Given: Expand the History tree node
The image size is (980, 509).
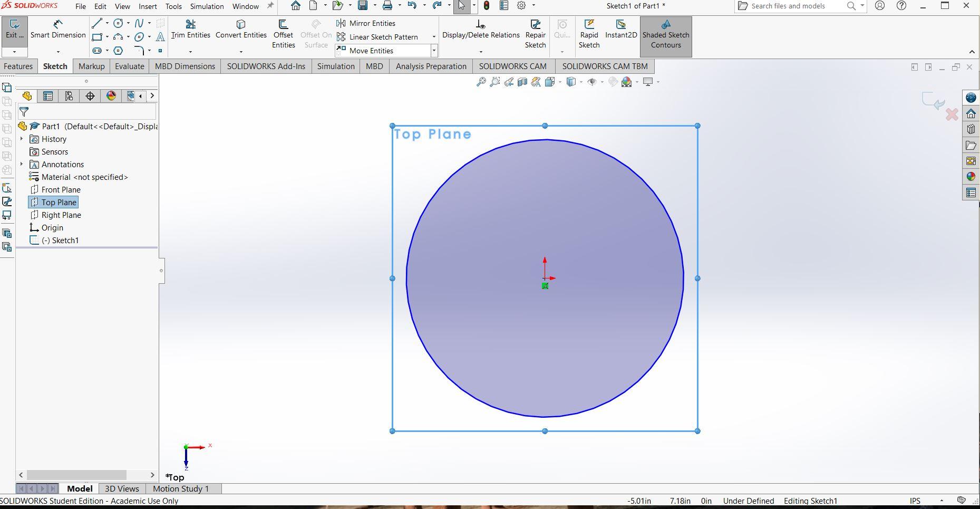Looking at the screenshot, I should 22,139.
